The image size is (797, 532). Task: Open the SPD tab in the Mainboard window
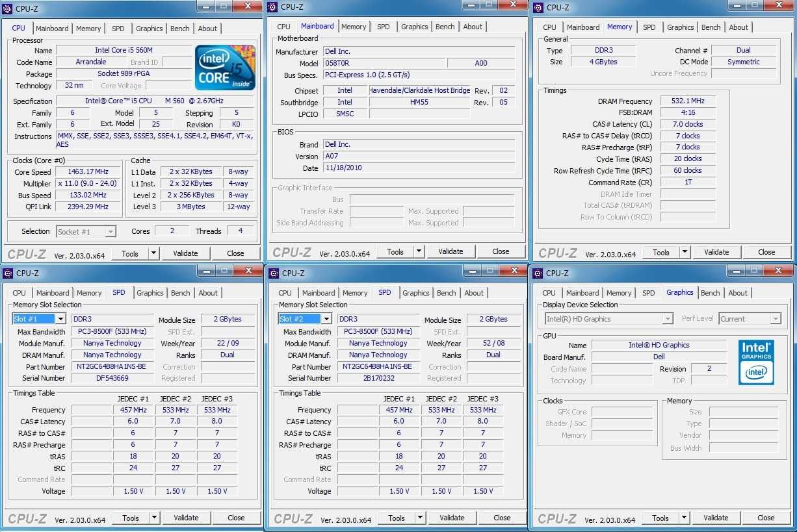click(384, 27)
